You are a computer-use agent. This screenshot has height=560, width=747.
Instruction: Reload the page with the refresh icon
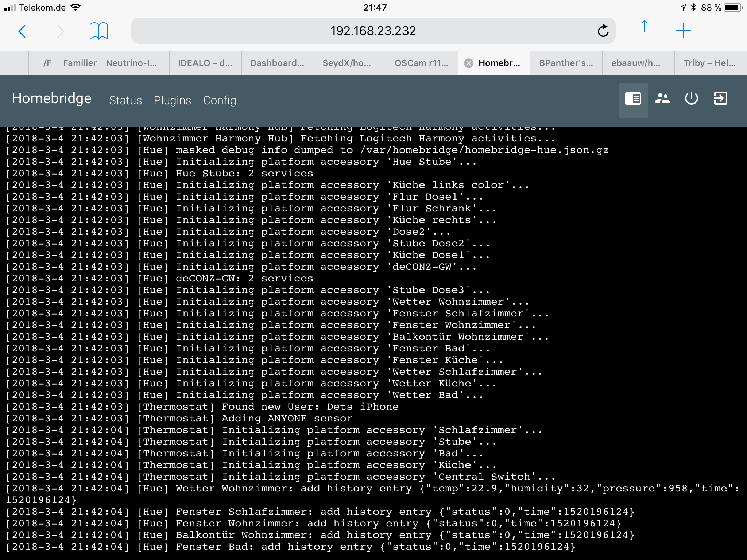tap(603, 31)
